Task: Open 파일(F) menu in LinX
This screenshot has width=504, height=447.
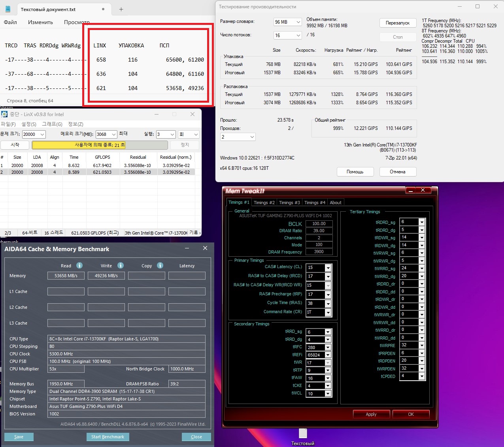Action: click(x=8, y=124)
